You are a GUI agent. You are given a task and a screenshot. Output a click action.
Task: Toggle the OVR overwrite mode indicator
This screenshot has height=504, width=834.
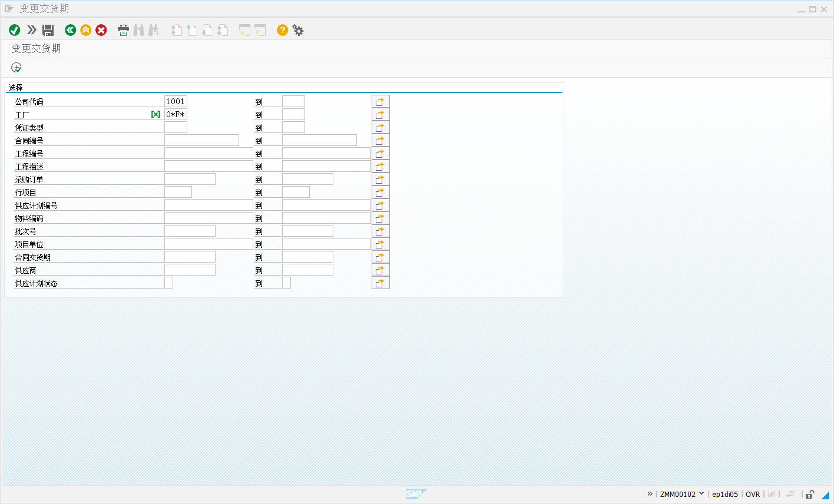753,494
